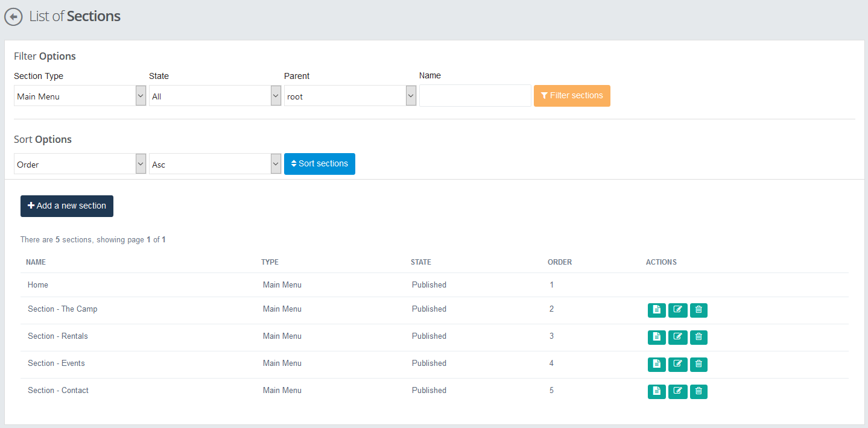
Task: Open the Parent dropdown showing root
Action: [350, 96]
